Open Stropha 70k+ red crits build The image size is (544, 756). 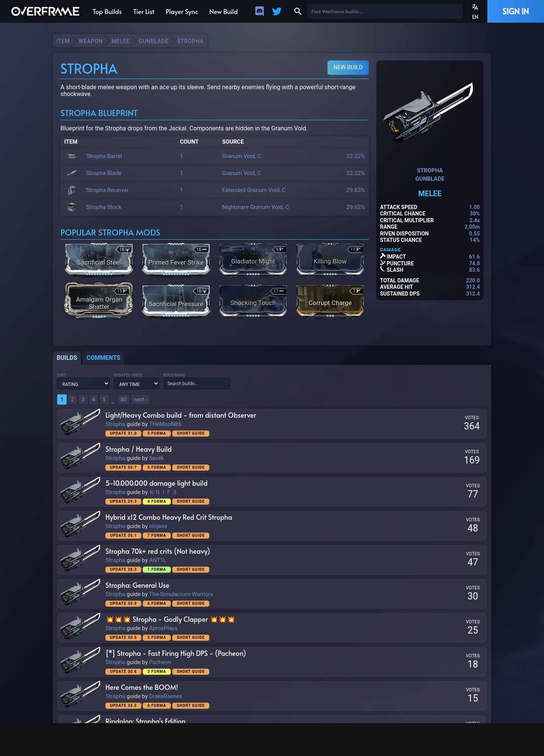[158, 551]
